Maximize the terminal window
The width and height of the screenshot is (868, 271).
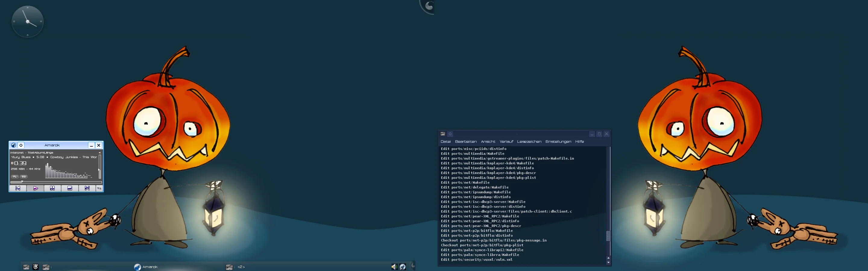[599, 134]
